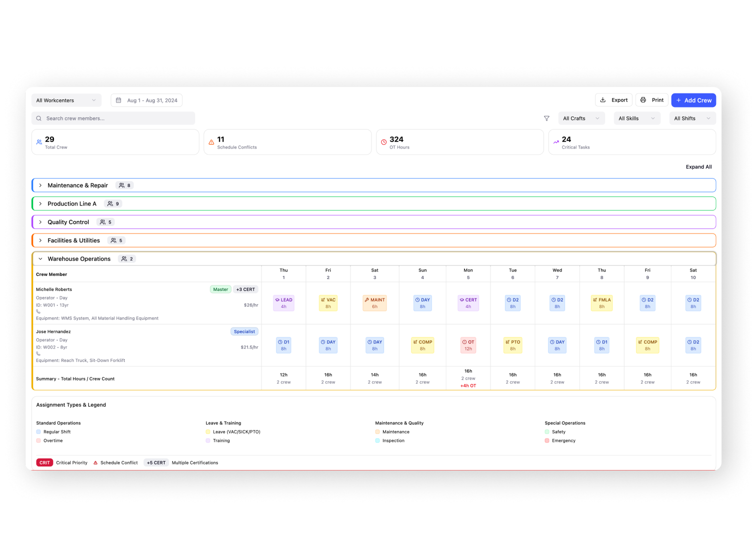
Task: Open Michelle Roberts' LEAD 4h assignment on Thu 1
Action: (283, 303)
